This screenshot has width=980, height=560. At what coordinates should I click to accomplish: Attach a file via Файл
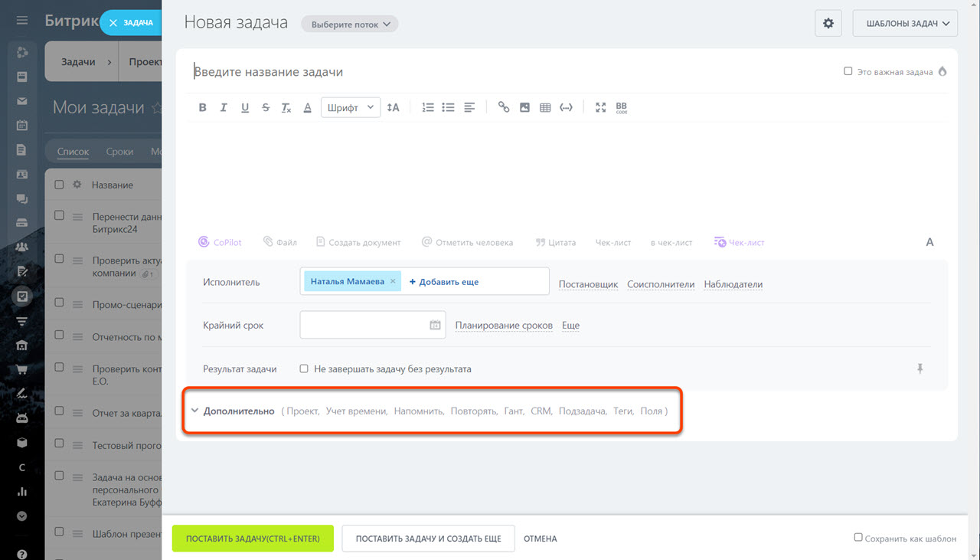point(280,242)
